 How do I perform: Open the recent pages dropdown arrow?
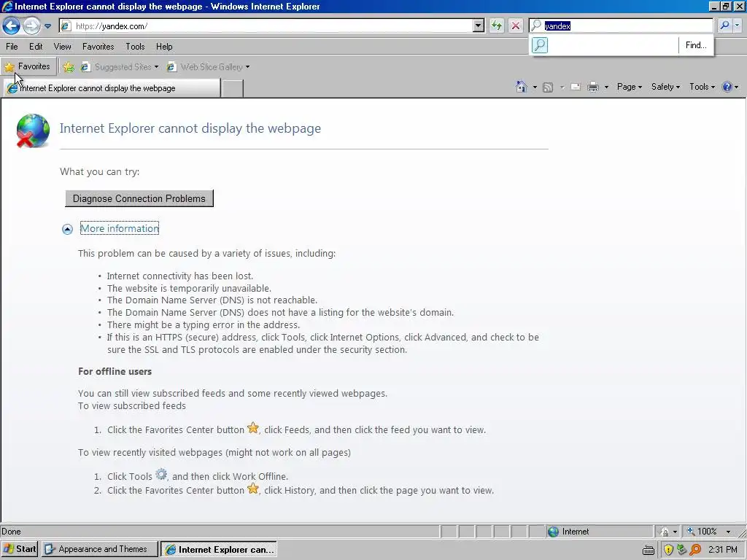(x=47, y=26)
